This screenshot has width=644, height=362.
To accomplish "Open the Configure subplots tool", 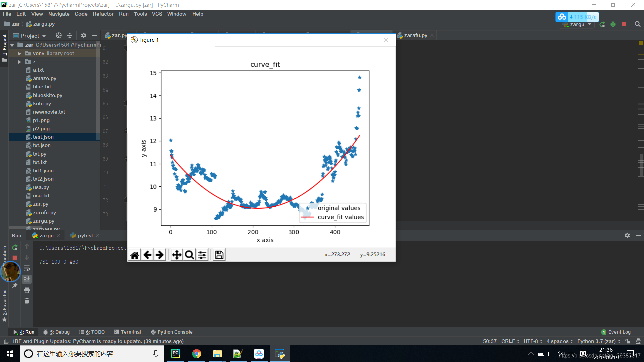I will tap(202, 255).
